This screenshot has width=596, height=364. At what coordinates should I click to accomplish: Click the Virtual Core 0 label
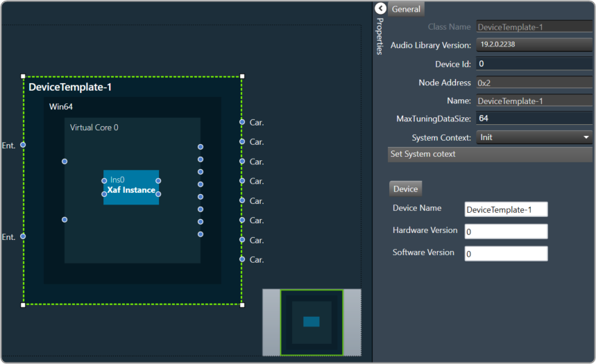pos(94,128)
